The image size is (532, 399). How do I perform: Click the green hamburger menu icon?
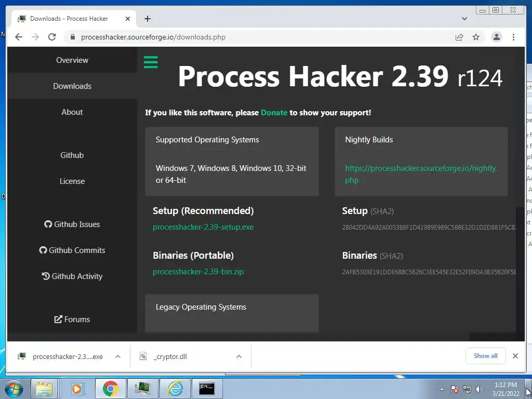point(151,62)
